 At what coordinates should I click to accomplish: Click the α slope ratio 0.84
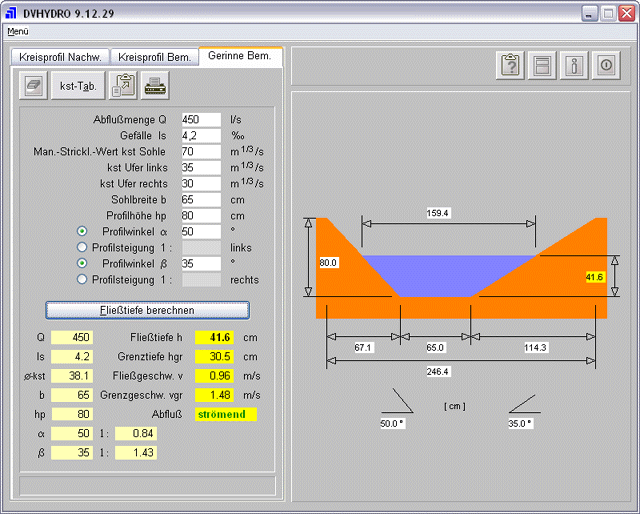pos(136,434)
